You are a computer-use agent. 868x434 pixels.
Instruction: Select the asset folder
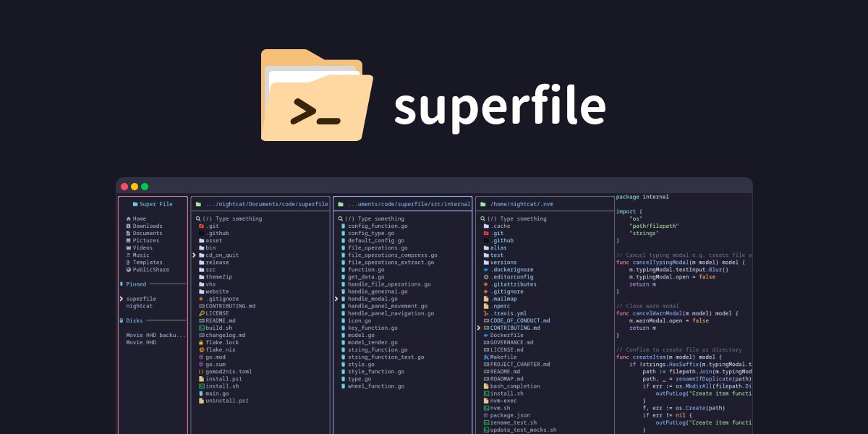210,240
